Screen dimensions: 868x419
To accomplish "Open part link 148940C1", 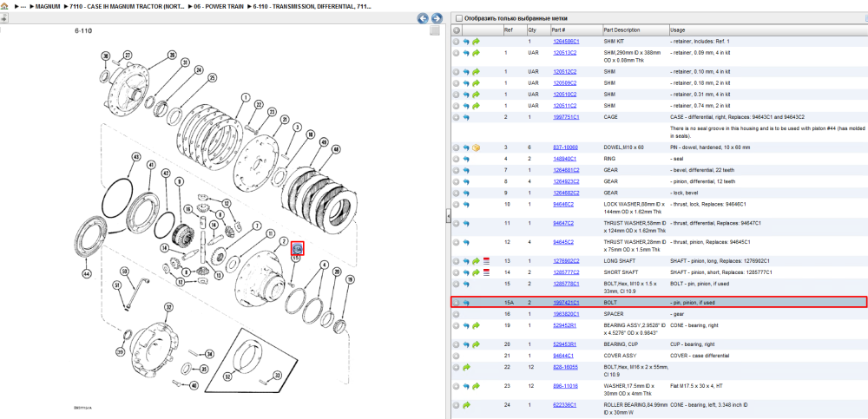I will point(565,159).
